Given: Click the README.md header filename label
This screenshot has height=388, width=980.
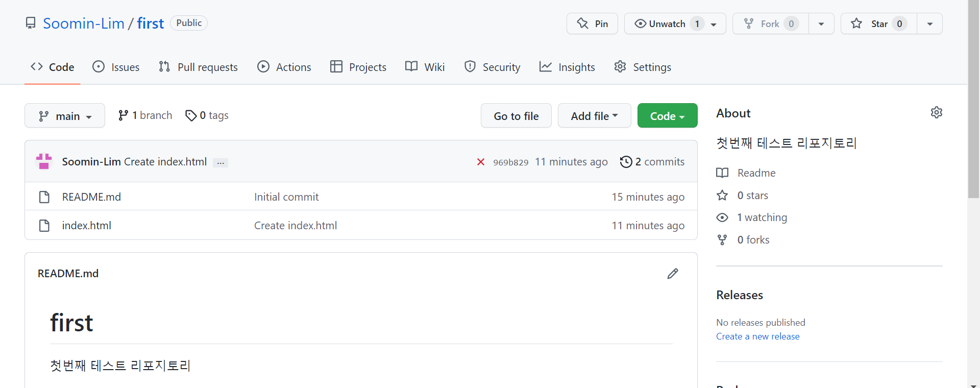Looking at the screenshot, I should pos(68,274).
